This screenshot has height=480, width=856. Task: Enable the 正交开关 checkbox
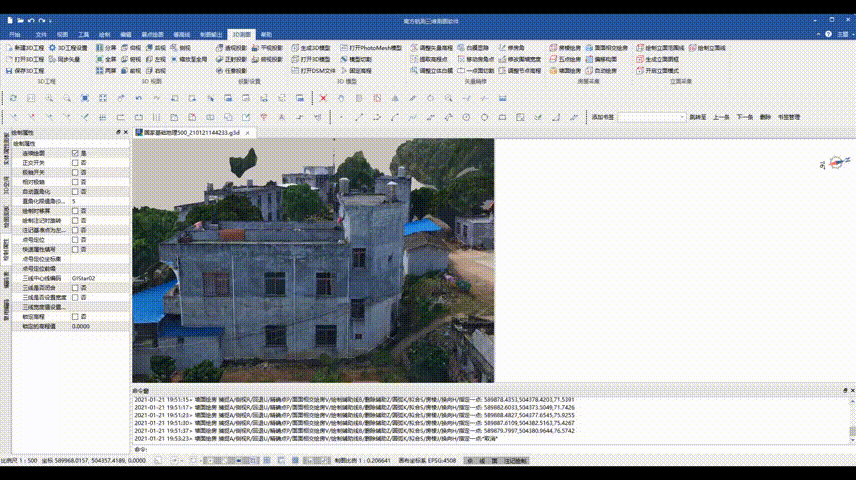(76, 161)
